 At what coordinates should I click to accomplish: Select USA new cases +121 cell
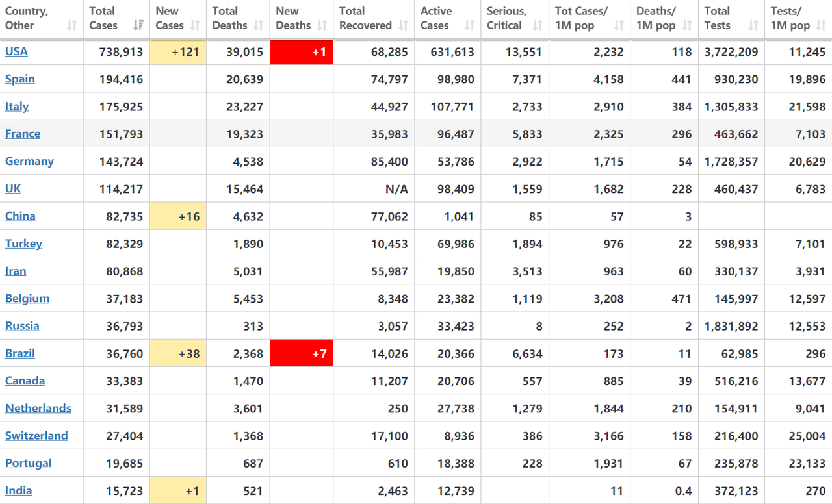pyautogui.click(x=178, y=52)
